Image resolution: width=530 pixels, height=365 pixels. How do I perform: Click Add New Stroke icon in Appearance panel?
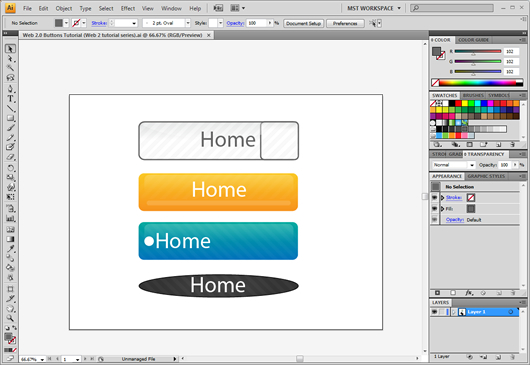tap(437, 293)
